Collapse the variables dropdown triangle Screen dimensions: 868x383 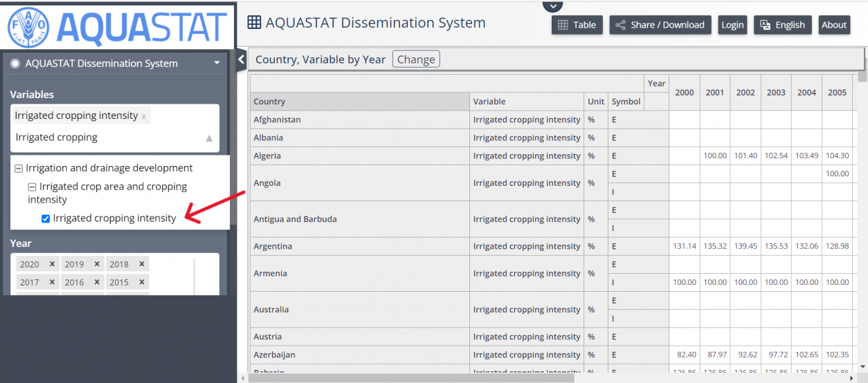(x=209, y=138)
